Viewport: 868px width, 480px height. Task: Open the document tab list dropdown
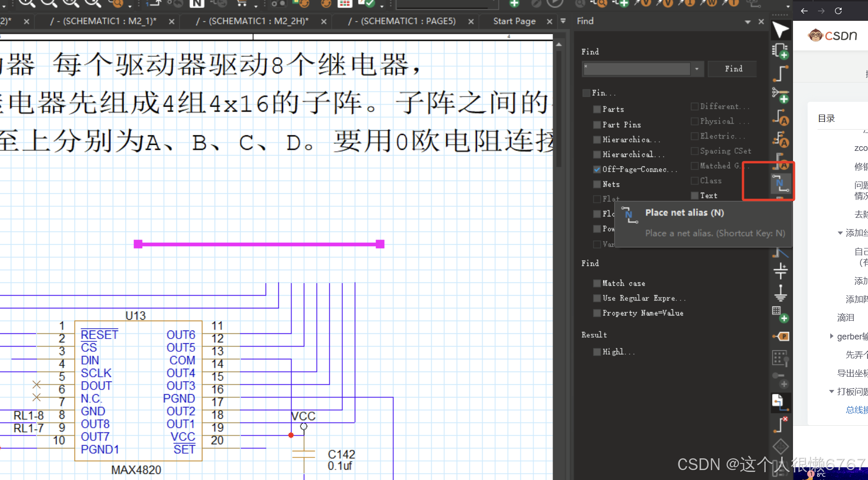[x=563, y=21]
